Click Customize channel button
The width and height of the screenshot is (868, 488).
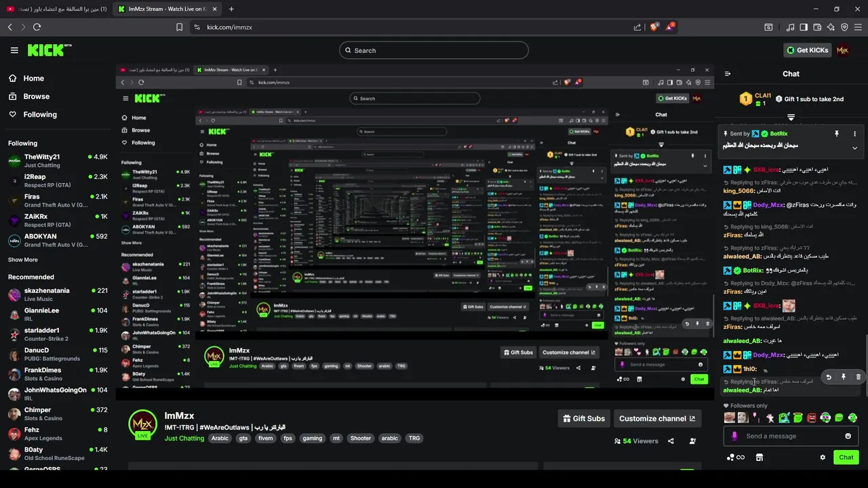[x=657, y=418]
